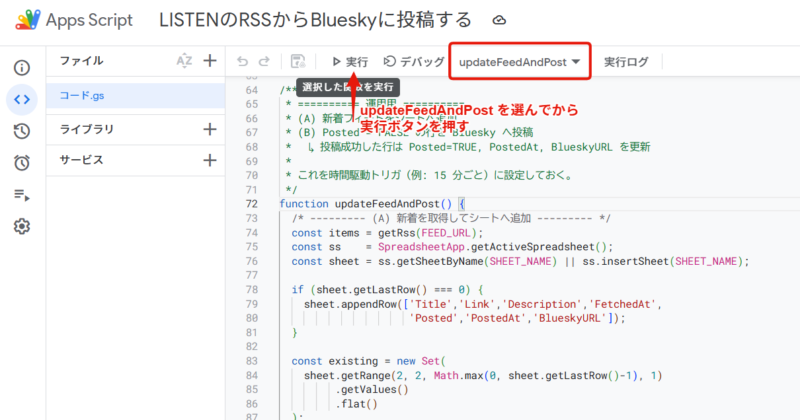800x420 pixels.
Task: Click the .getValues() code line
Action: tap(372, 390)
